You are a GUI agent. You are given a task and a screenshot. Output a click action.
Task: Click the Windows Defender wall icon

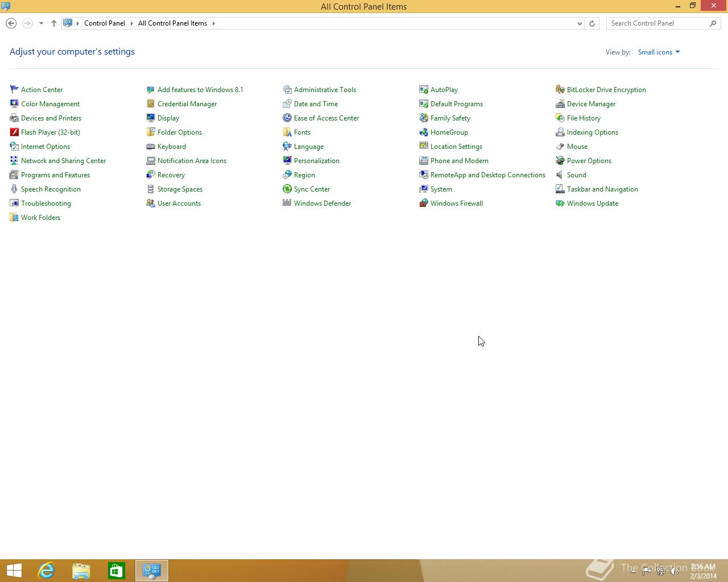[x=287, y=203]
